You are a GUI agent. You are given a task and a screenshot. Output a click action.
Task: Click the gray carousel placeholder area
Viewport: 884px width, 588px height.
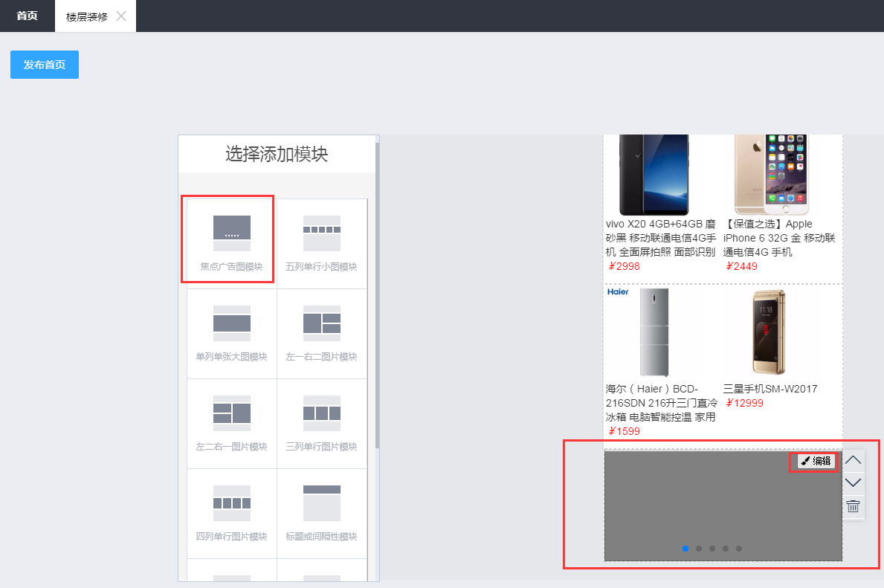(x=723, y=505)
